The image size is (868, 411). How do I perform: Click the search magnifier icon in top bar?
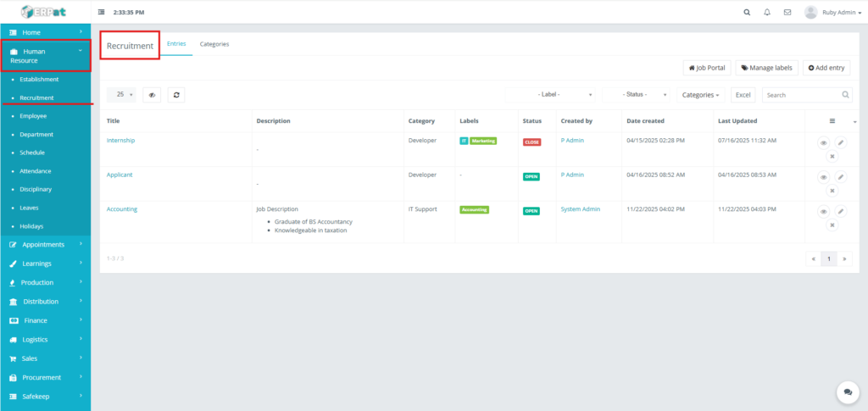747,13
